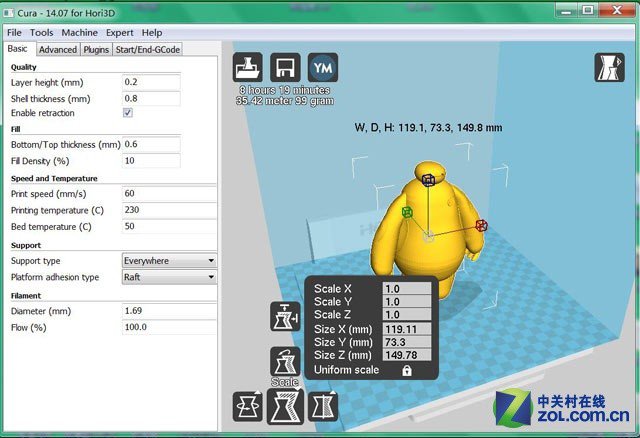Click the save toolpath floppy icon
The width and height of the screenshot is (640, 438).
[285, 67]
